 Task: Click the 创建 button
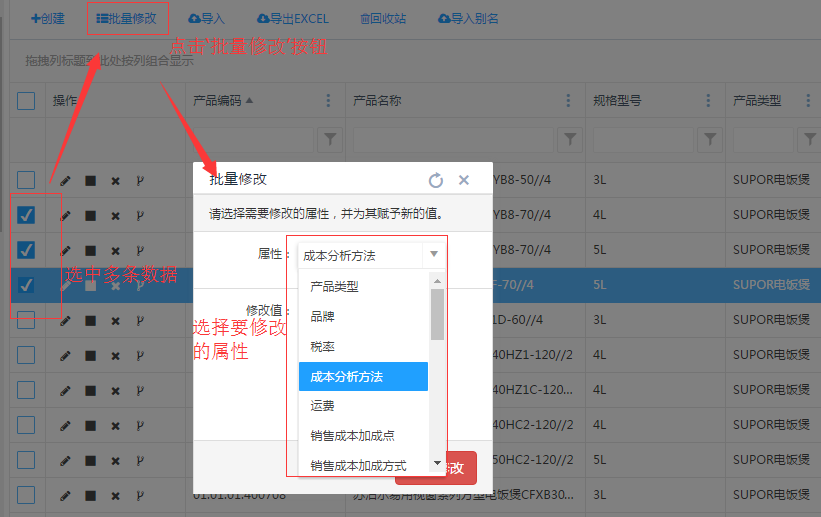(x=48, y=18)
